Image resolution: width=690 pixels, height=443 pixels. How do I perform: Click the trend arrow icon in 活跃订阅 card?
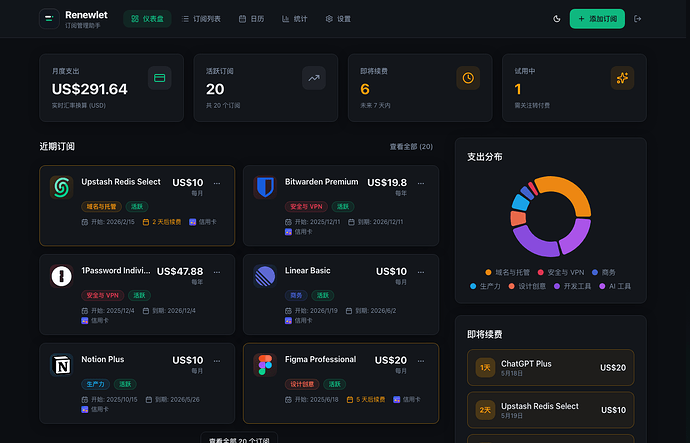314,78
